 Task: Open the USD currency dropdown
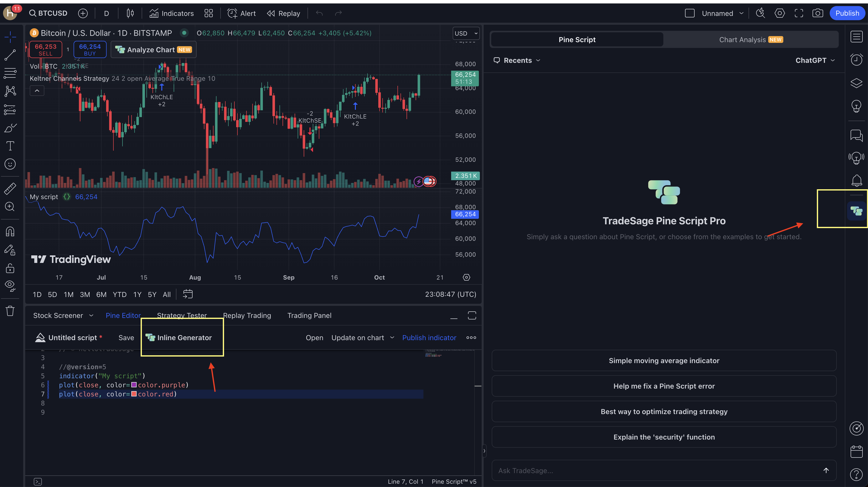click(466, 33)
